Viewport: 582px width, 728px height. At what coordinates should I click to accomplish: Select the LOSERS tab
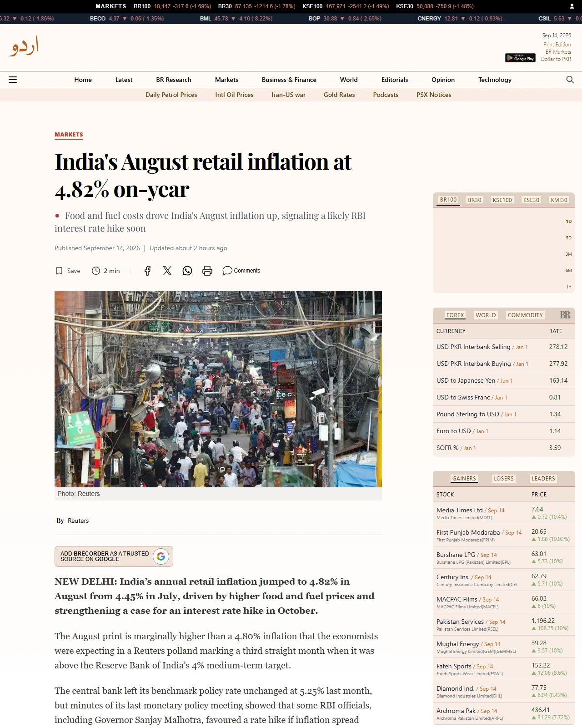503,478
